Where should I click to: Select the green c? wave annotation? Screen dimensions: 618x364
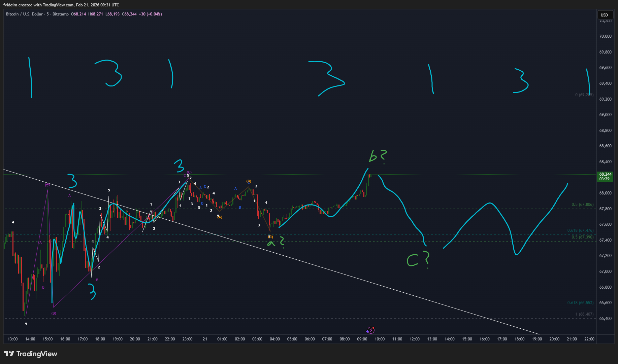click(418, 260)
